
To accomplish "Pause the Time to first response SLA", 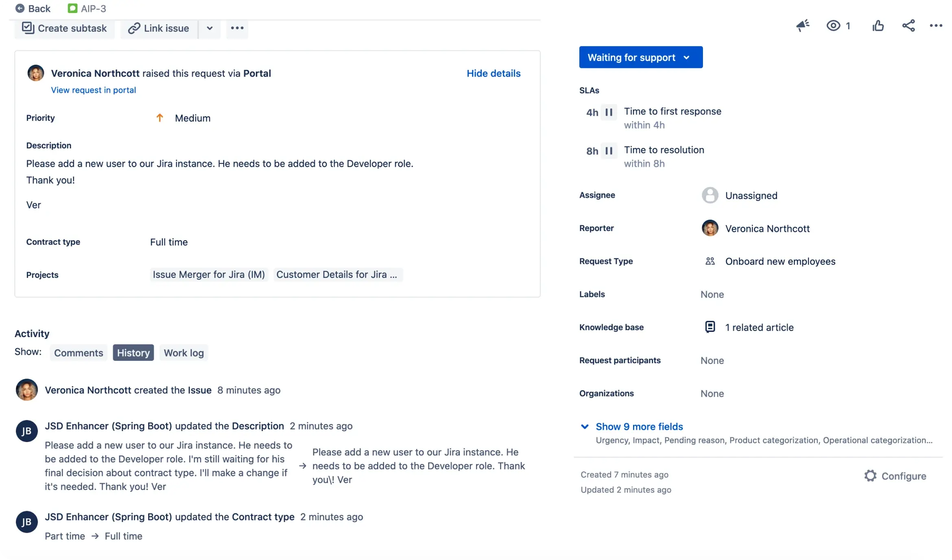I will pyautogui.click(x=609, y=112).
